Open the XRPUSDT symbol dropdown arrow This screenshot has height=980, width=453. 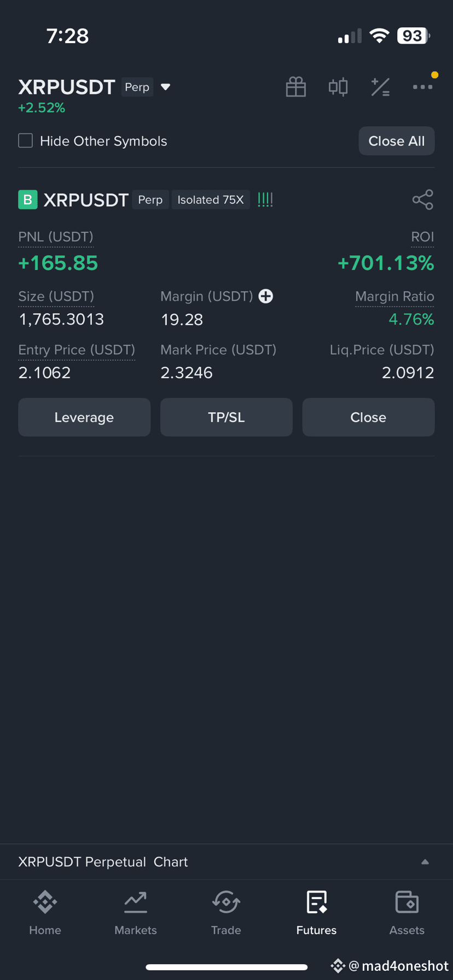coord(166,87)
